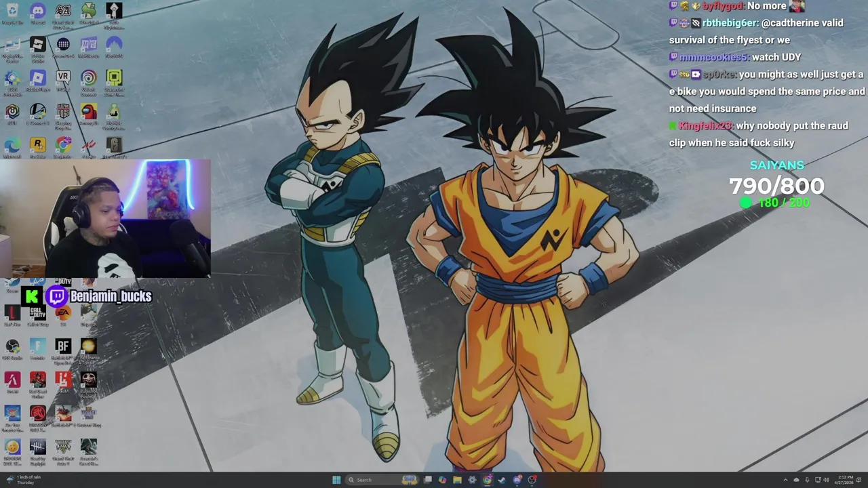This screenshot has width=868, height=488.
Task: Launch Discord from the desktop
Action: click(x=37, y=14)
